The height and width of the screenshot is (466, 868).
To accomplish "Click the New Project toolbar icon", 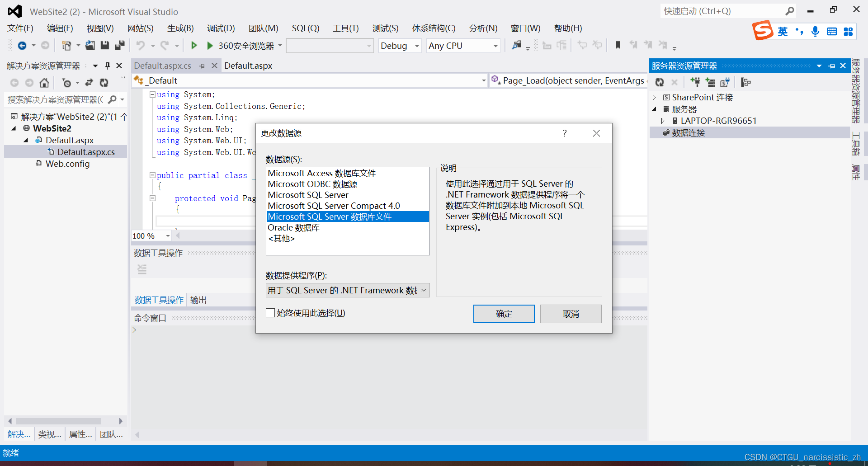I will coord(66,45).
